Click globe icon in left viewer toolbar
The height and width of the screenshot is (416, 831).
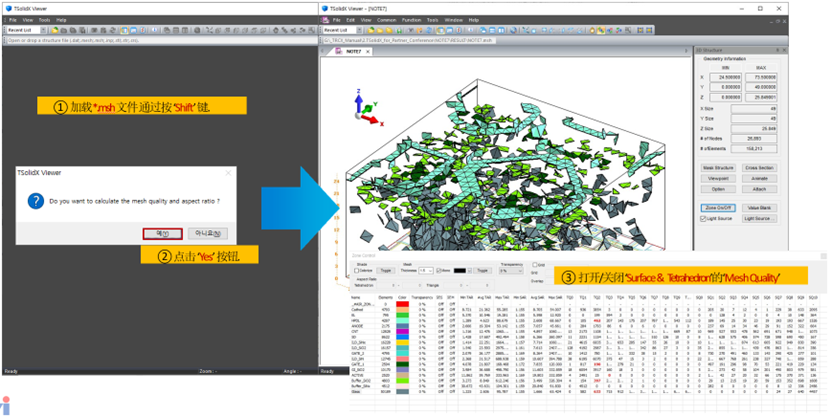click(196, 30)
